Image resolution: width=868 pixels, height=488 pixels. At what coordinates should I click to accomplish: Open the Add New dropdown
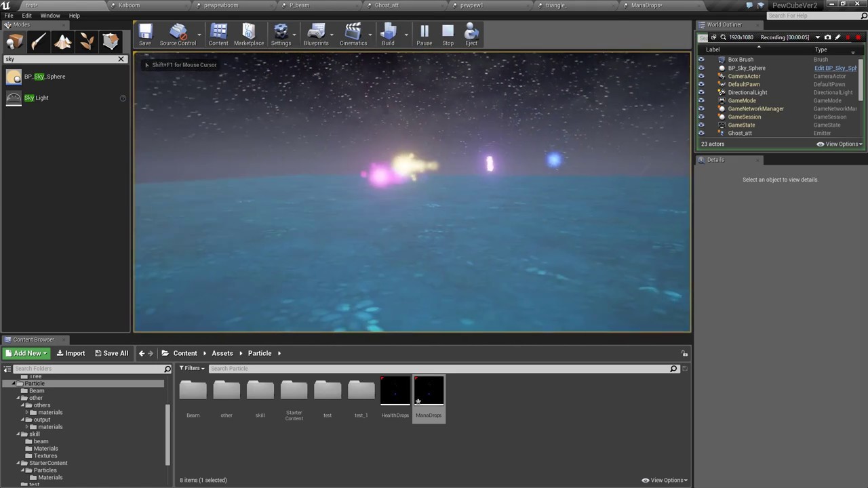coord(27,352)
